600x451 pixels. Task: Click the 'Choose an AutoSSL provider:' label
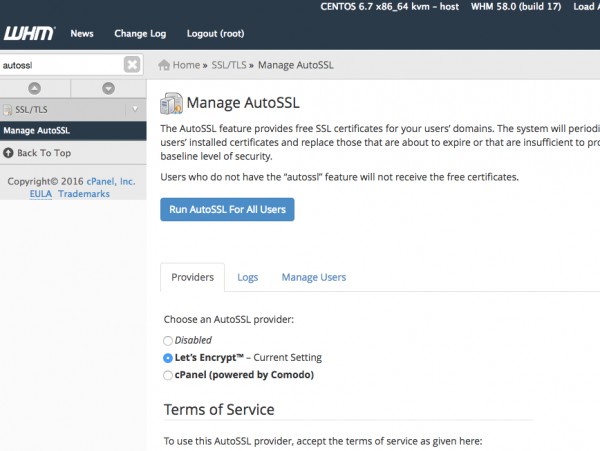tap(229, 319)
